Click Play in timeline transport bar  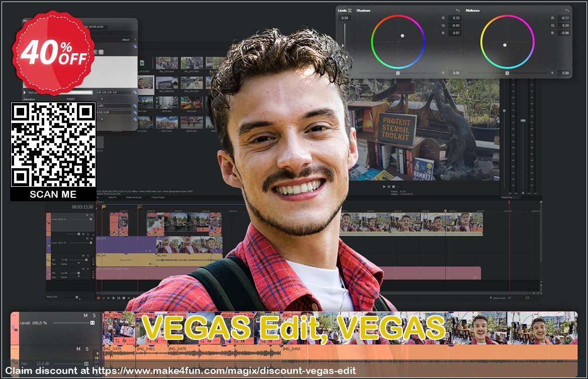114,298
